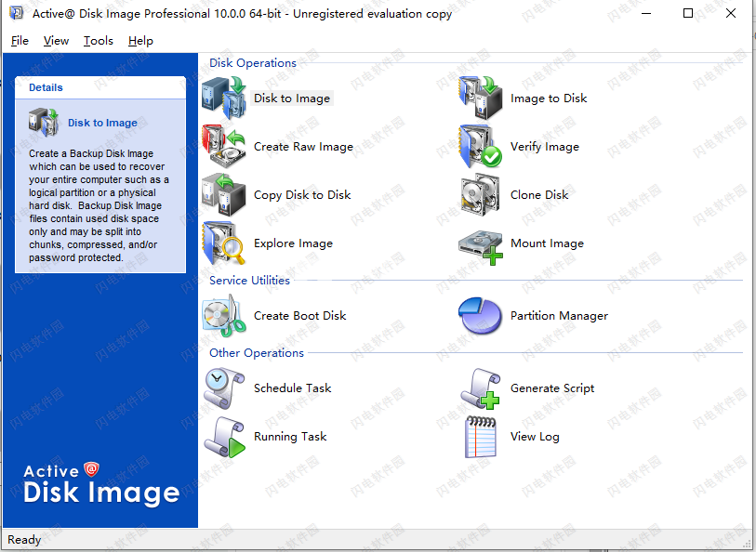This screenshot has width=756, height=552.
Task: Click the Other Operations section heading
Action: 257,353
